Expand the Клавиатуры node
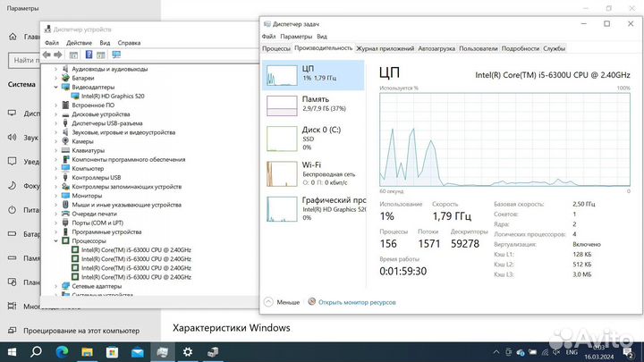Screen dimensions: 644x362 (x=55, y=150)
